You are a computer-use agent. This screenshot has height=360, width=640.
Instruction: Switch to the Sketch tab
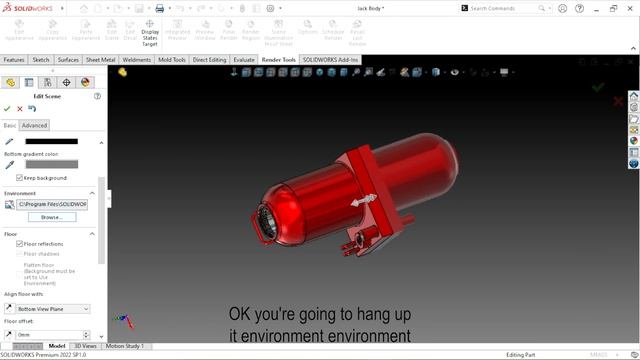(x=41, y=60)
